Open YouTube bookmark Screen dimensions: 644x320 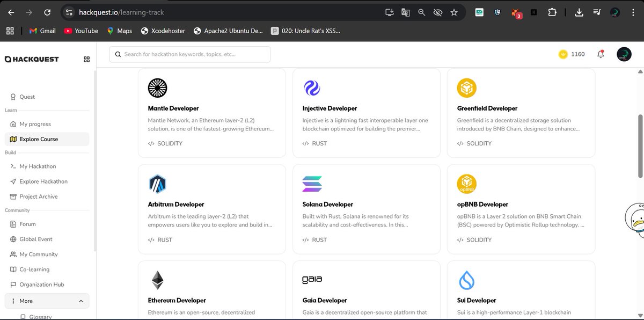point(81,31)
